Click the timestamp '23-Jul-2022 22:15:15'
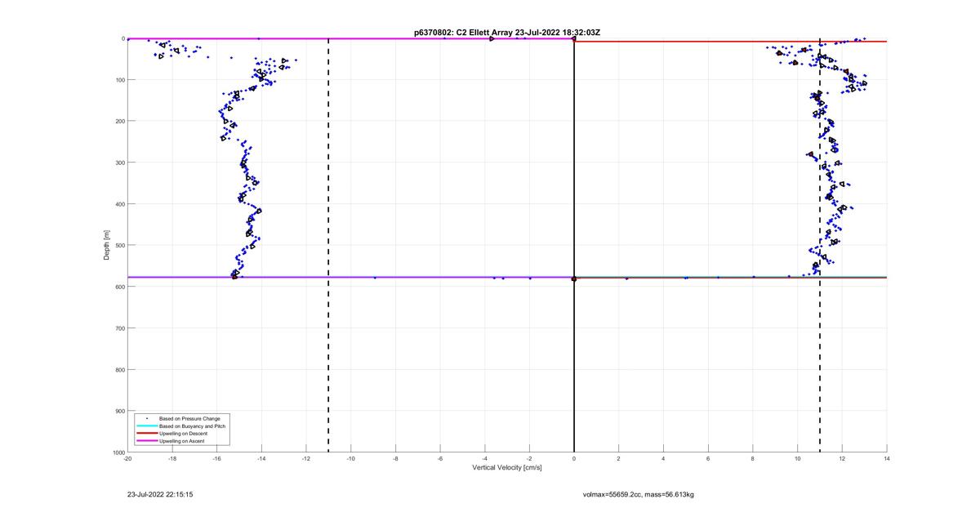The height and width of the screenshot is (508, 980). [160, 494]
